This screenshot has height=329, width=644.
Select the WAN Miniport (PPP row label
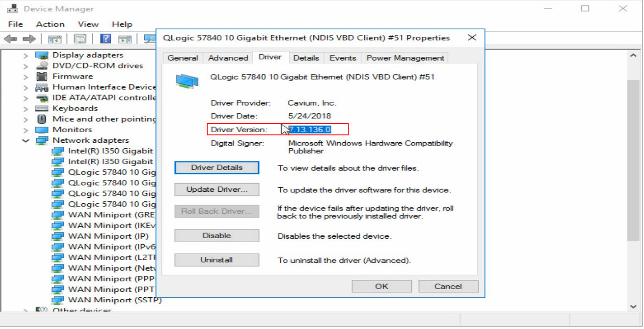[x=112, y=279]
